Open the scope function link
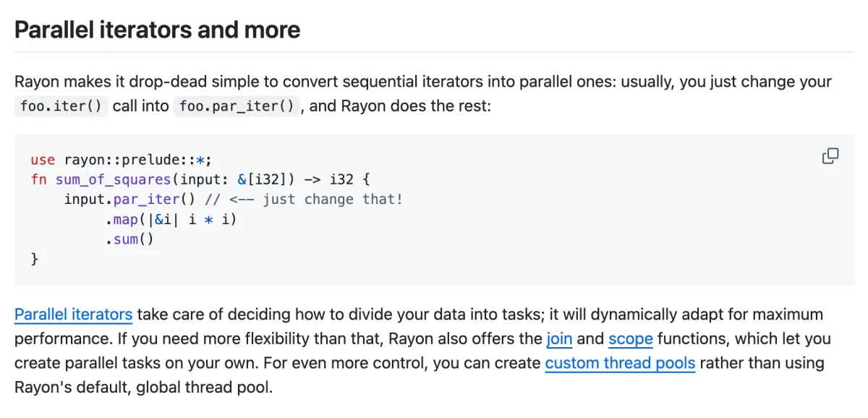Viewport: 868px width, 418px height. (x=630, y=338)
